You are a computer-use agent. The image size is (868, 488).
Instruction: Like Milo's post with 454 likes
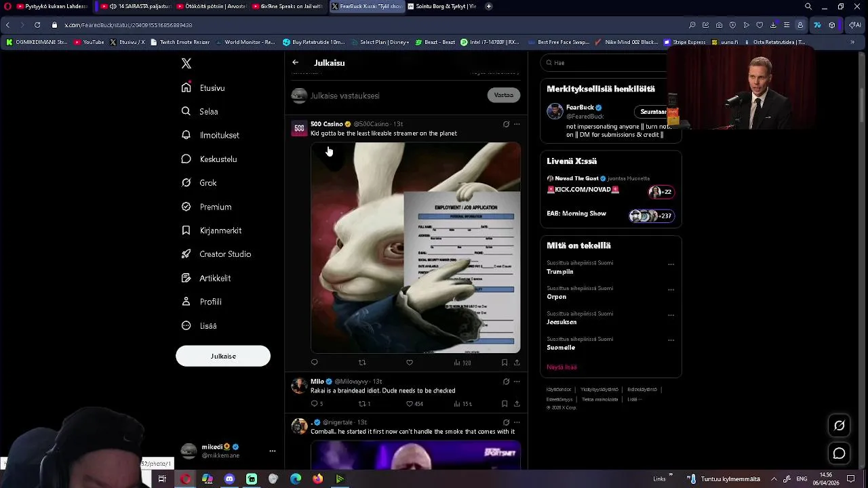(x=414, y=404)
